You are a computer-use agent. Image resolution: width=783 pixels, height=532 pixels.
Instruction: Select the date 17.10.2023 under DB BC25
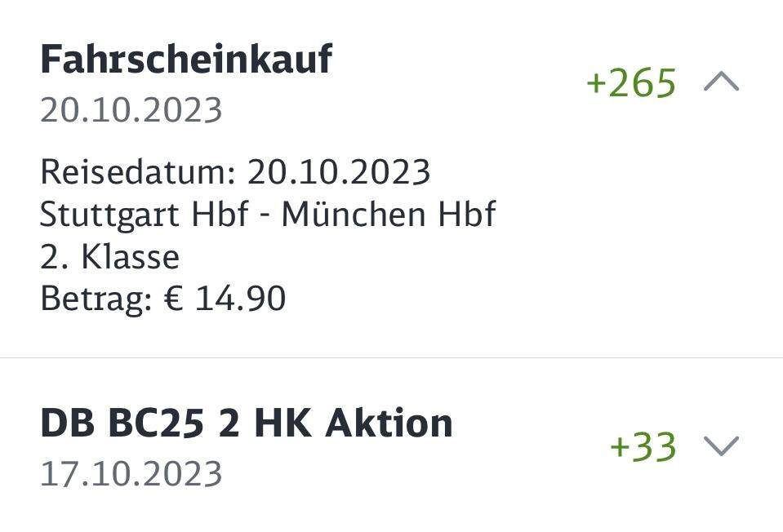pyautogui.click(x=131, y=471)
